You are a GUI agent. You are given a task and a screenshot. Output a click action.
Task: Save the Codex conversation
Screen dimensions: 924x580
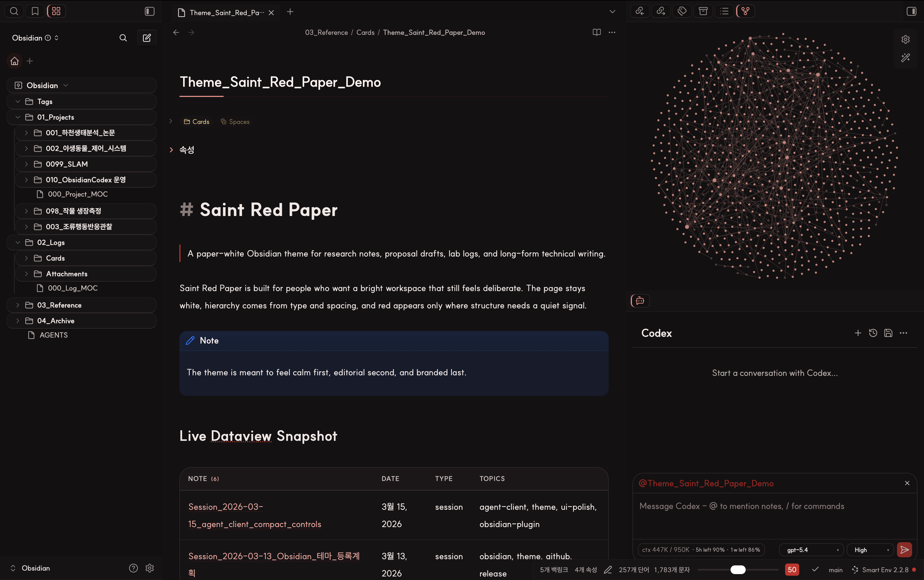(888, 333)
